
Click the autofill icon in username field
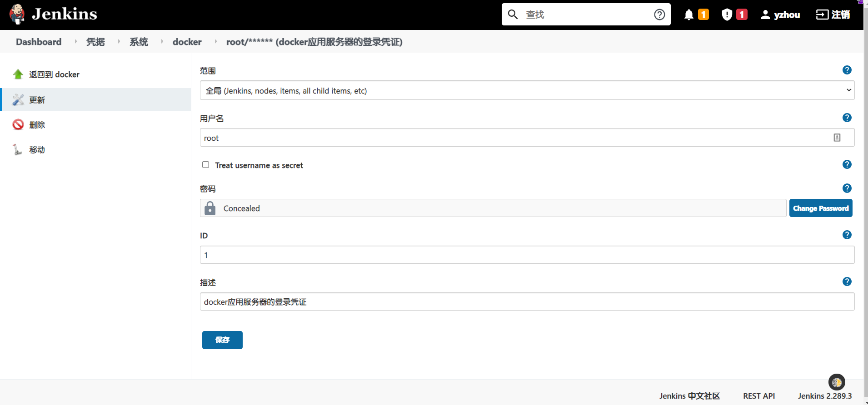[x=837, y=138]
